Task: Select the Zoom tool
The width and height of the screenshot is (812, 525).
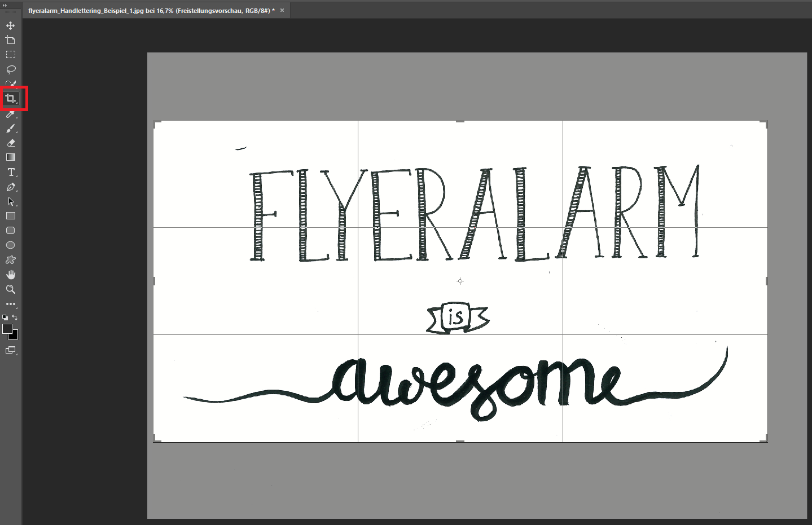Action: 10,289
